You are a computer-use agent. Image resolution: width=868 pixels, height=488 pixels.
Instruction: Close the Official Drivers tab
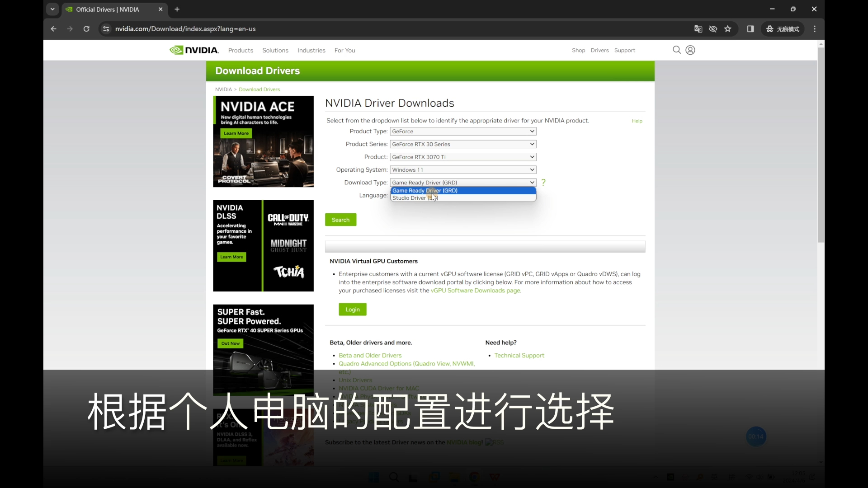pyautogui.click(x=160, y=9)
